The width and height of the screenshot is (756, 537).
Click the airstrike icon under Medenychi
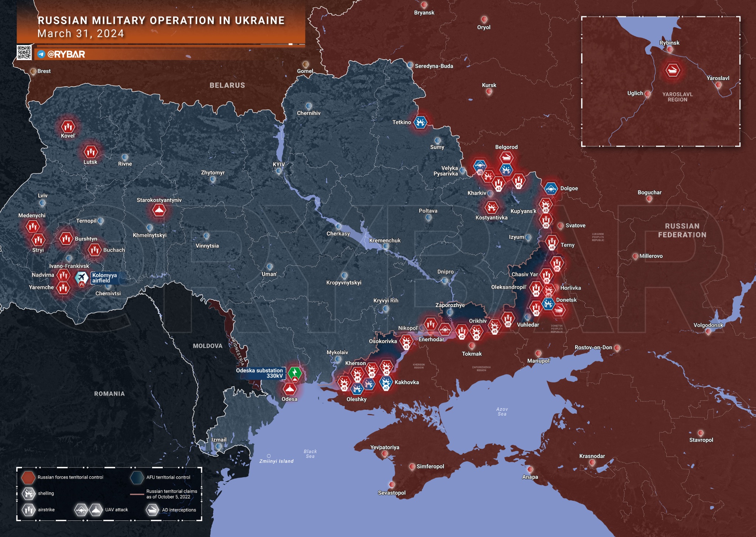(x=32, y=226)
